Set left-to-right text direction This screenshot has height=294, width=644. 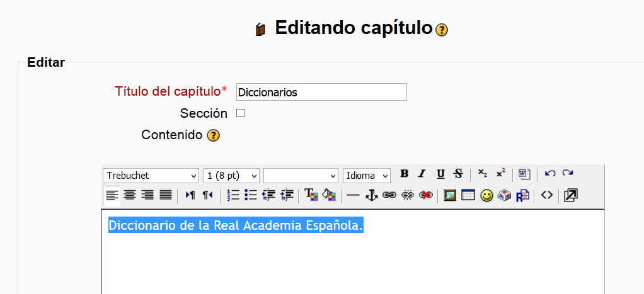190,195
